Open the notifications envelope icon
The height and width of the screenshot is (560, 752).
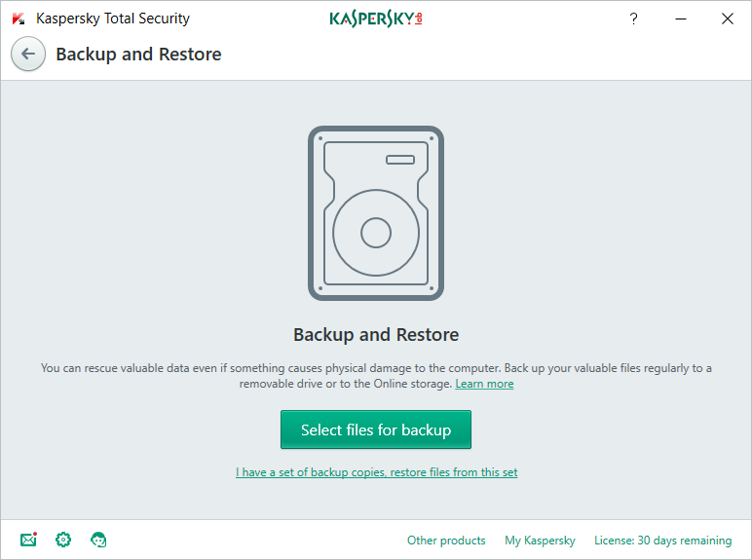28,540
